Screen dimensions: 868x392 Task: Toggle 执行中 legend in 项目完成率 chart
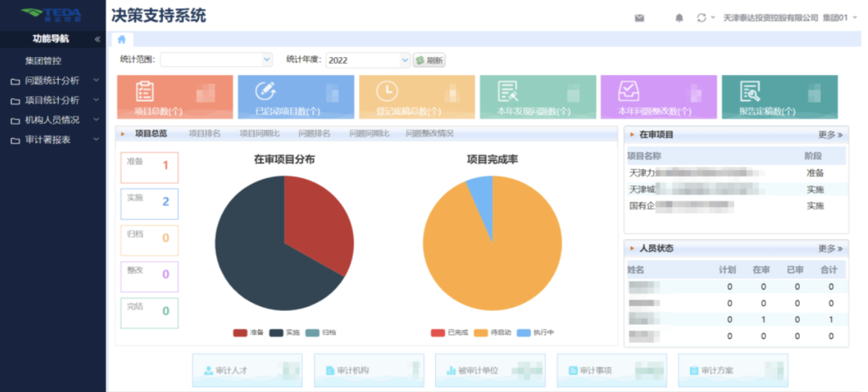536,333
